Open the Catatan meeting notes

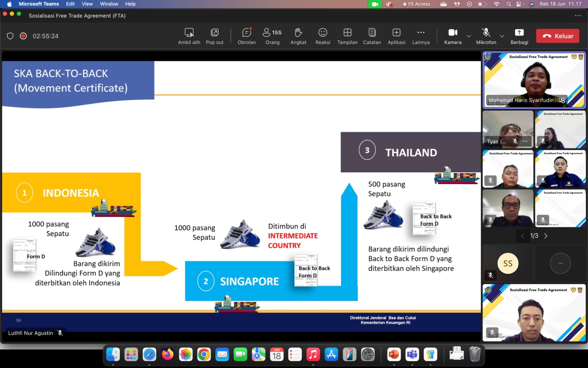[x=372, y=33]
